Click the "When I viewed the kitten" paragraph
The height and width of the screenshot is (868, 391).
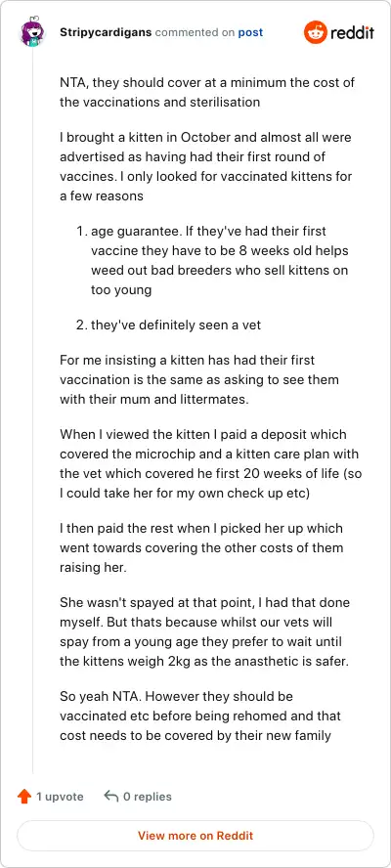point(211,464)
